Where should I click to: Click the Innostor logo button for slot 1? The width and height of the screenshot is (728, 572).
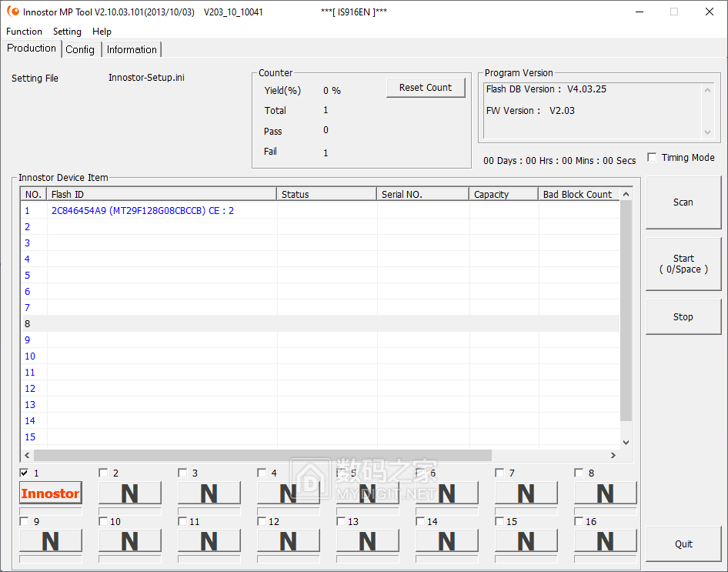tap(51, 493)
